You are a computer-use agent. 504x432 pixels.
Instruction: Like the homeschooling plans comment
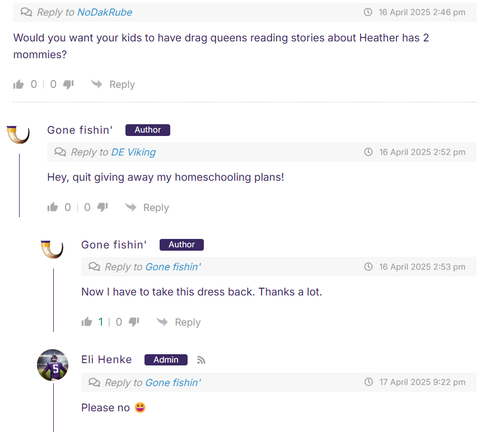click(x=53, y=207)
